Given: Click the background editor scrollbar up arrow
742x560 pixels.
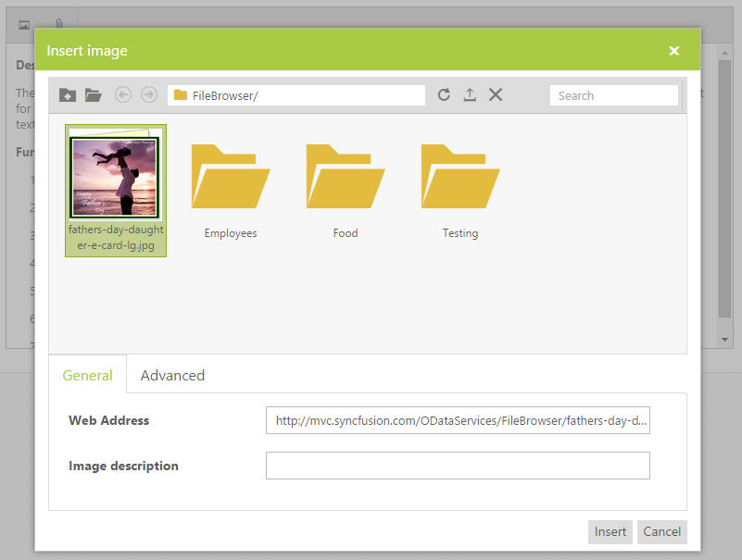Looking at the screenshot, I should 724,52.
